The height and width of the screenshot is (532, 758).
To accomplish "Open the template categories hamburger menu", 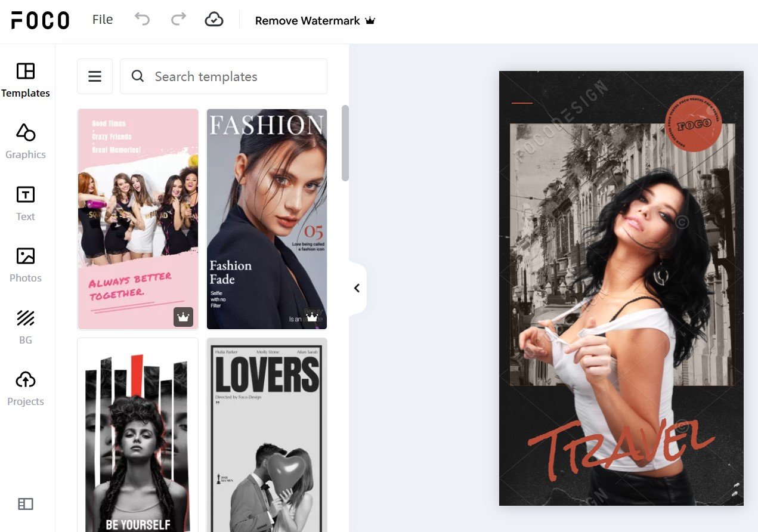I will coord(95,76).
